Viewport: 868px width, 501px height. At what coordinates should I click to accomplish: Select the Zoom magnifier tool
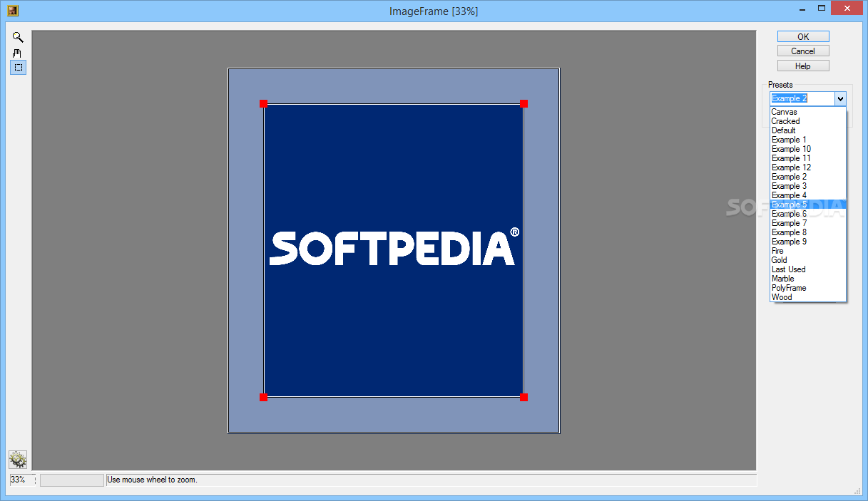point(18,38)
